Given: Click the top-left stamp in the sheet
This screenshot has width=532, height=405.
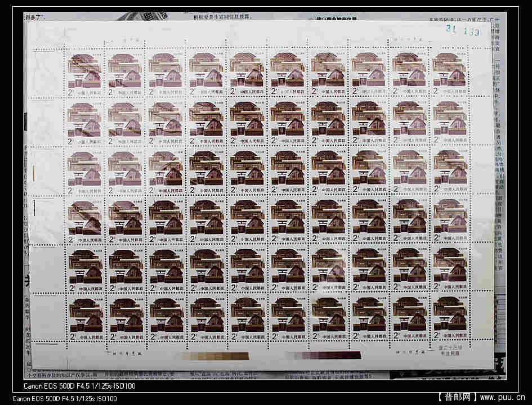Looking at the screenshot, I should (85, 73).
